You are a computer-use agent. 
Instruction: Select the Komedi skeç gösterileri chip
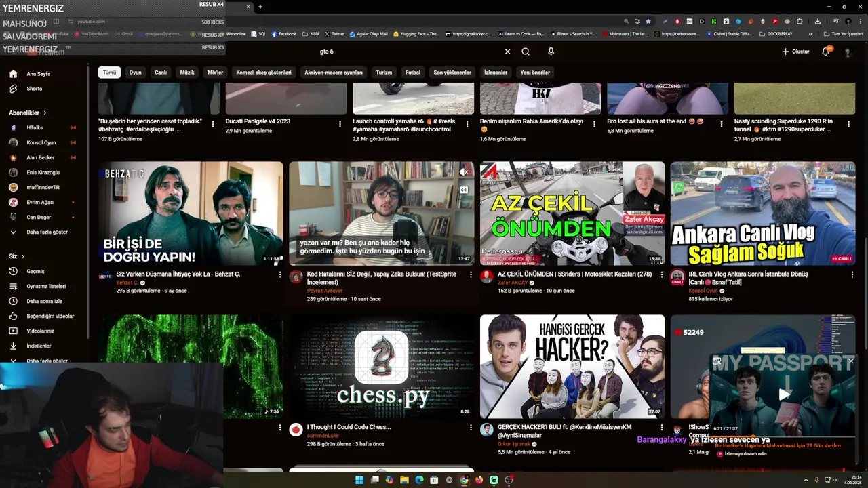(x=264, y=73)
